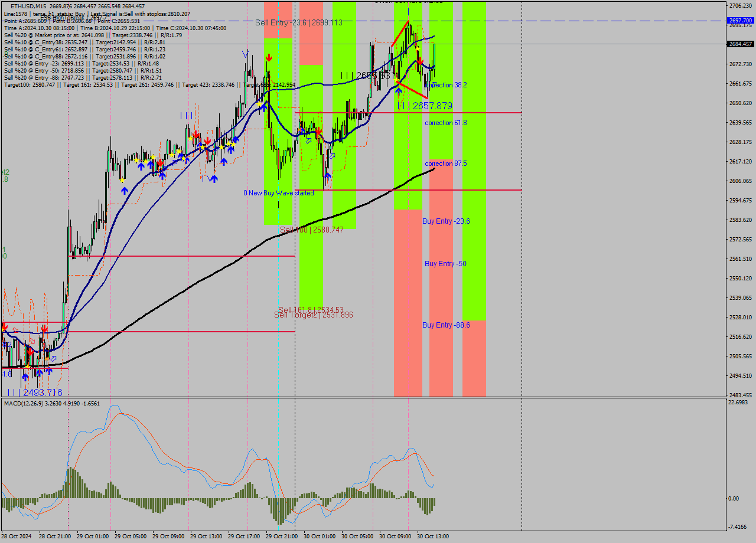Screen dimensions: 756x543
Task: Select the 'Sell Entry -23.6 | 2699.113' label
Action: pyautogui.click(x=299, y=22)
